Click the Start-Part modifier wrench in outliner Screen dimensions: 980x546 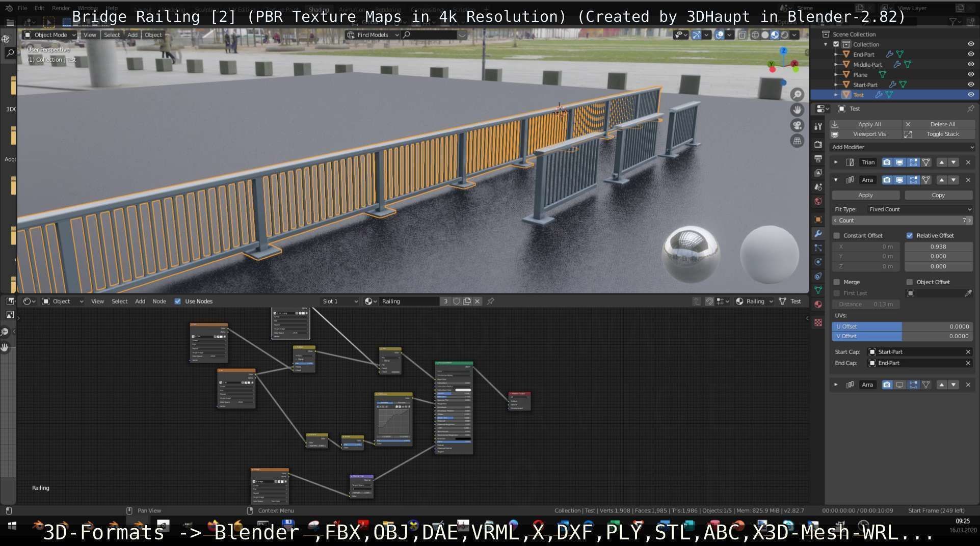(x=893, y=85)
